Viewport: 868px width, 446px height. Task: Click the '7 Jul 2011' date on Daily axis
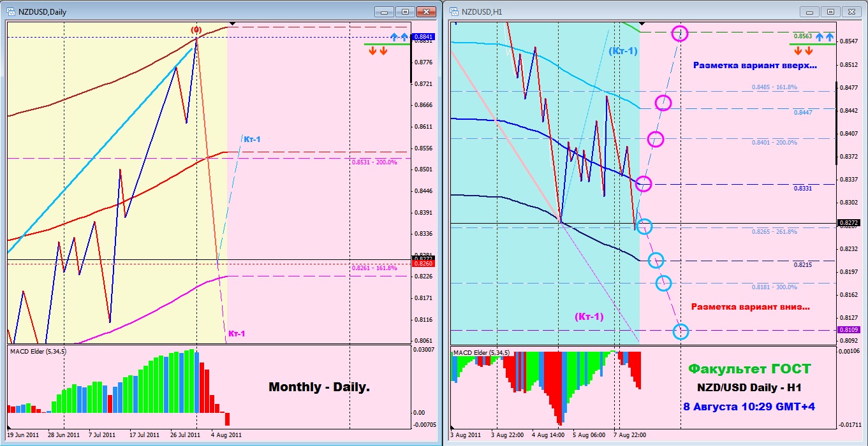click(x=103, y=435)
